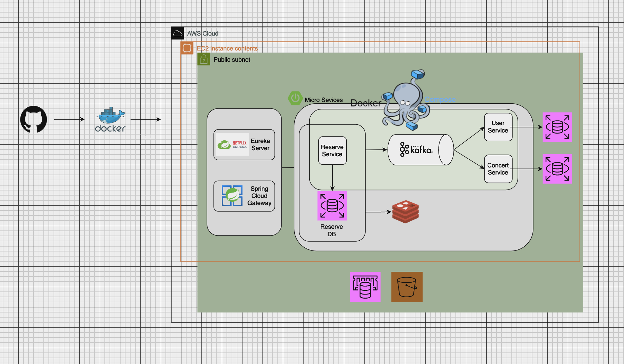Select the Reserve Service box
The width and height of the screenshot is (624, 364).
tap(332, 150)
